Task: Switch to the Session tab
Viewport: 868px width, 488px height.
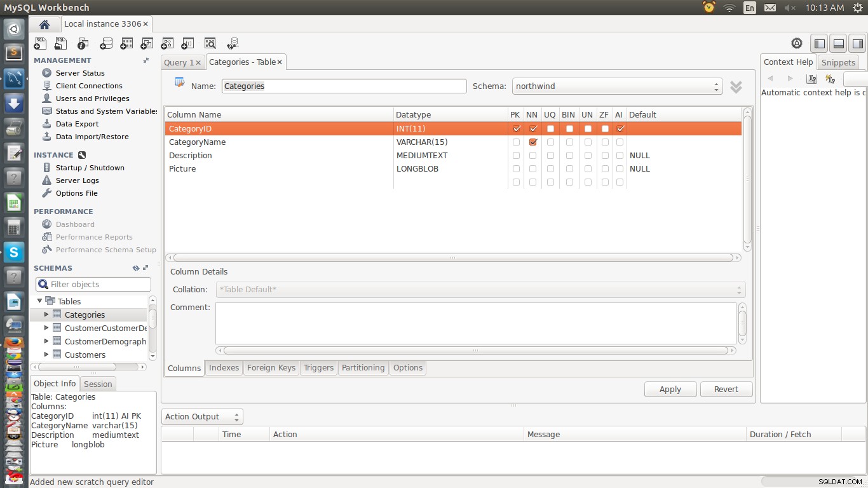Action: point(98,384)
